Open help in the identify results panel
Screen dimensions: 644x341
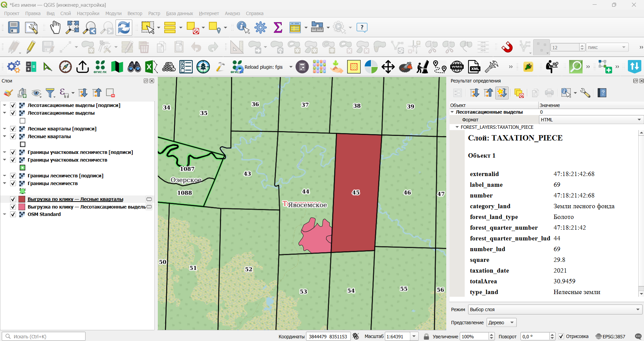[x=602, y=93]
